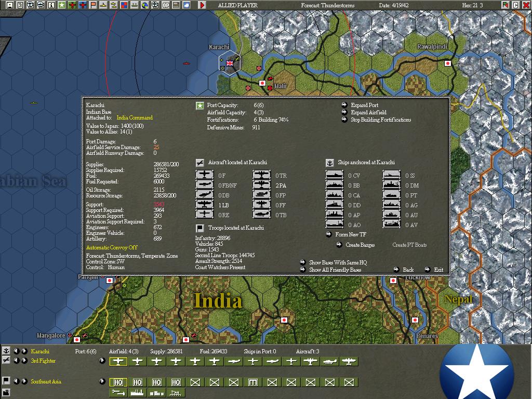
Task: Expand more land units with round arrow
Action: coord(102,381)
